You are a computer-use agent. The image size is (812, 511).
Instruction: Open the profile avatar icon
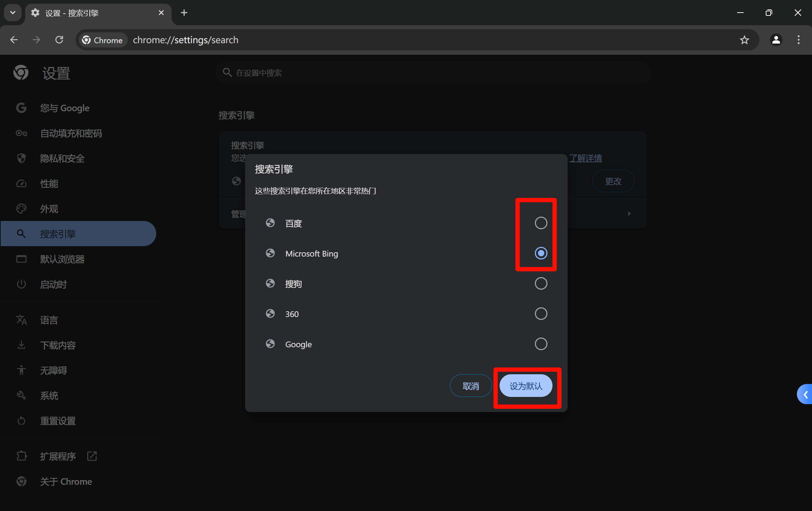(776, 40)
